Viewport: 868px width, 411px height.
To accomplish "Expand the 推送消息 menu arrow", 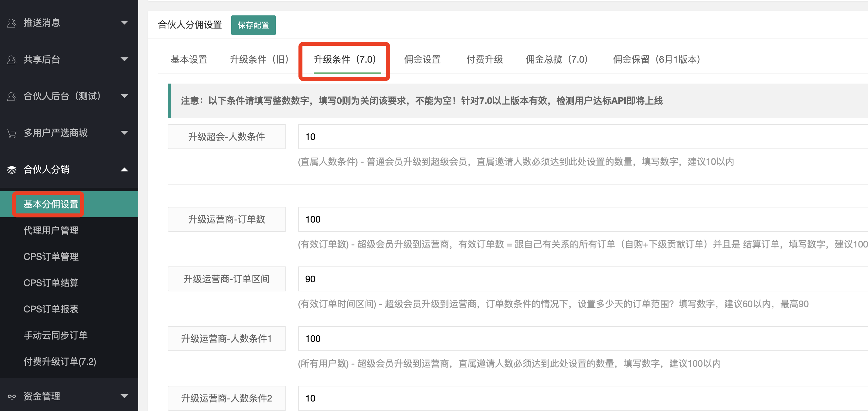I will [124, 23].
